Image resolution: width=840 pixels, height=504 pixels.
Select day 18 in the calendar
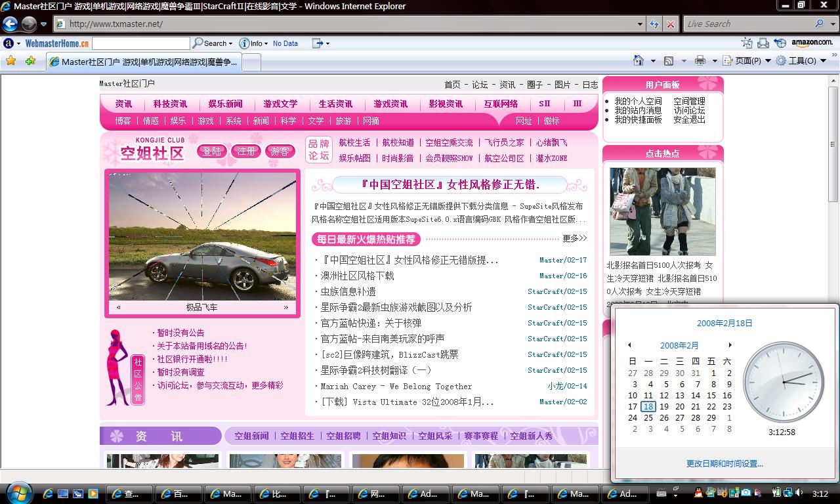[648, 407]
